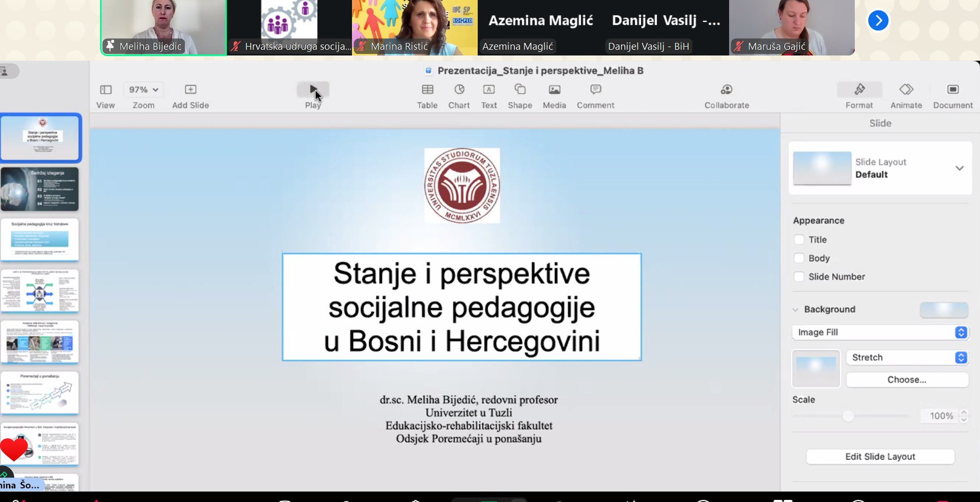Open the 97% zoom level dropdown

pos(144,90)
